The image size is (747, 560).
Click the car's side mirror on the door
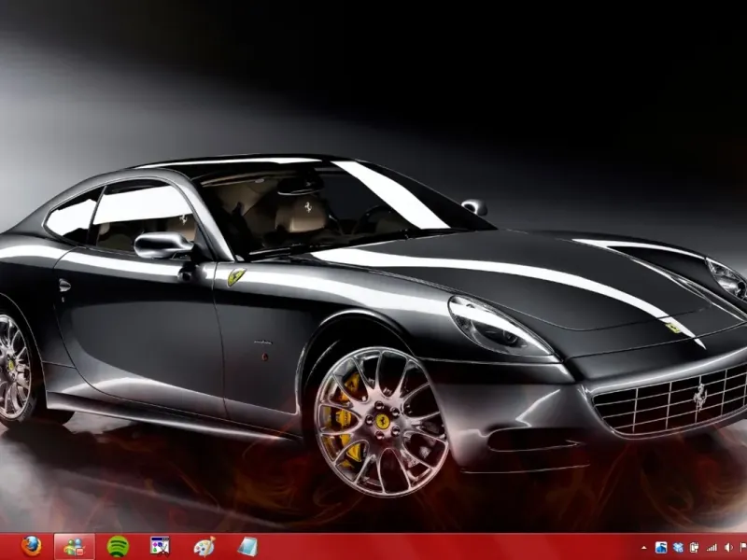[x=162, y=245]
